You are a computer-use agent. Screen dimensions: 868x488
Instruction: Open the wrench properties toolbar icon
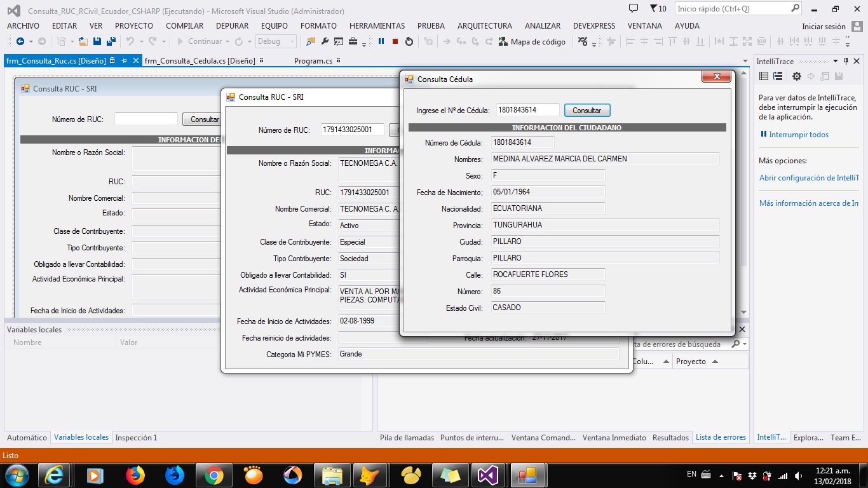[x=325, y=41]
